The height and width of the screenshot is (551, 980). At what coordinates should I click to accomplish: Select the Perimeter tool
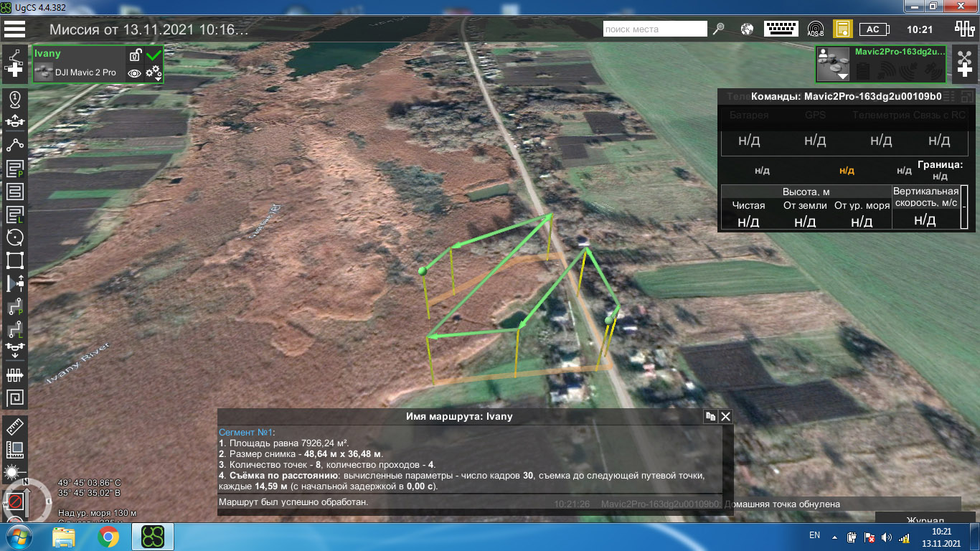click(14, 260)
